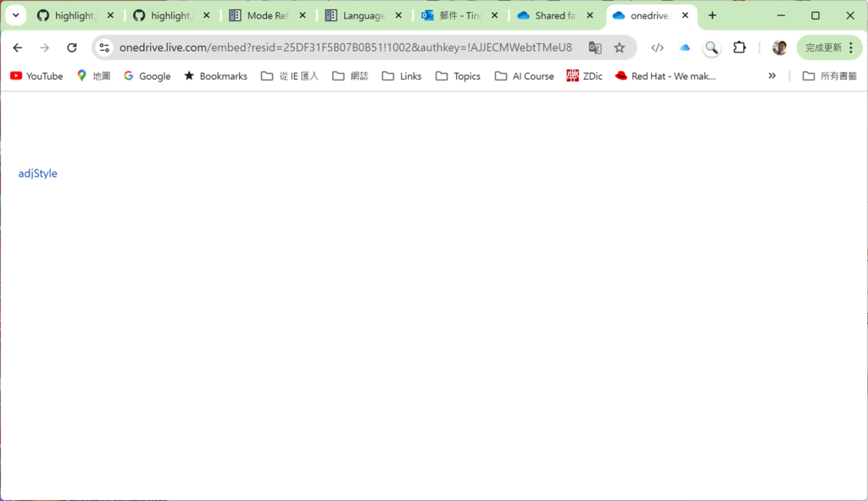Go forward to the next page
The width and height of the screenshot is (868, 501).
(44, 47)
